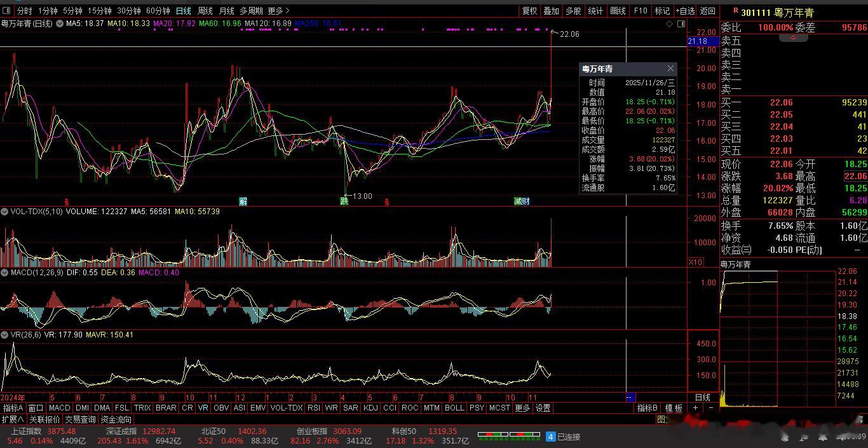
Task: Switch to the 周线 weekly period tab
Action: click(x=205, y=11)
